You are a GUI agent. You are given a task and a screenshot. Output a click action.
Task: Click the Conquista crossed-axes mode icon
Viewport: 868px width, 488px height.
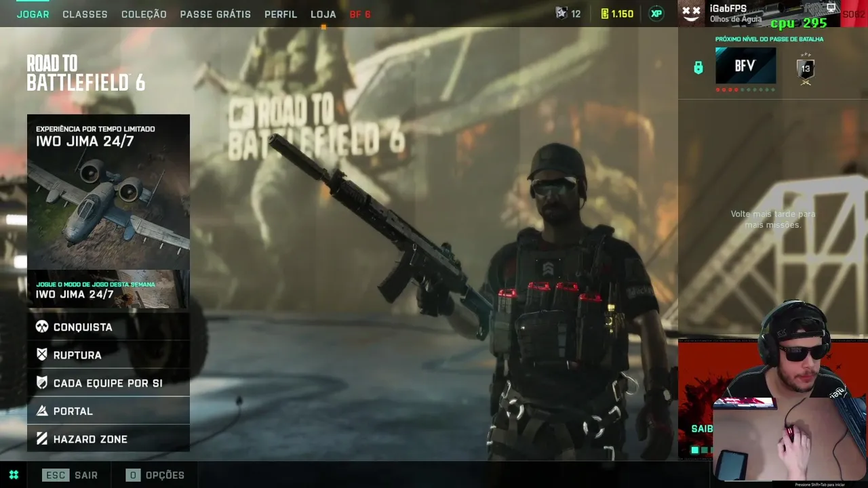(x=42, y=327)
